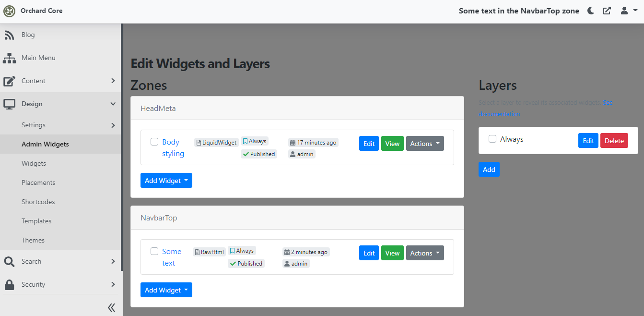Click the Security lock icon in sidebar
Viewport: 644px width, 316px height.
(x=9, y=285)
